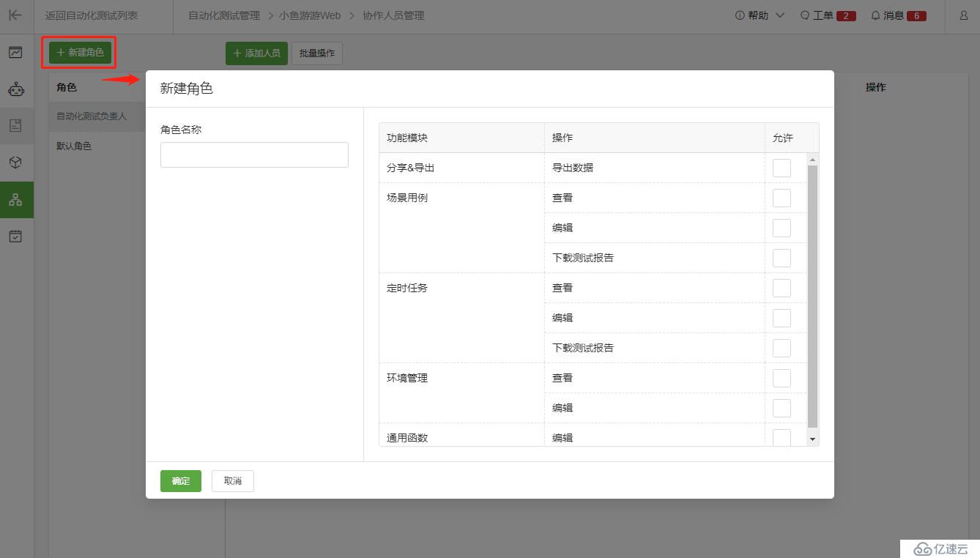The height and width of the screenshot is (558, 980).
Task: Open the document report sidebar icon
Action: click(15, 126)
